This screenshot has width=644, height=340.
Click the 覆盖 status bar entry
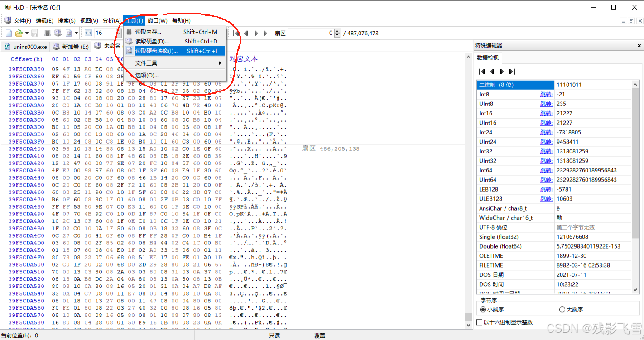pos(320,335)
